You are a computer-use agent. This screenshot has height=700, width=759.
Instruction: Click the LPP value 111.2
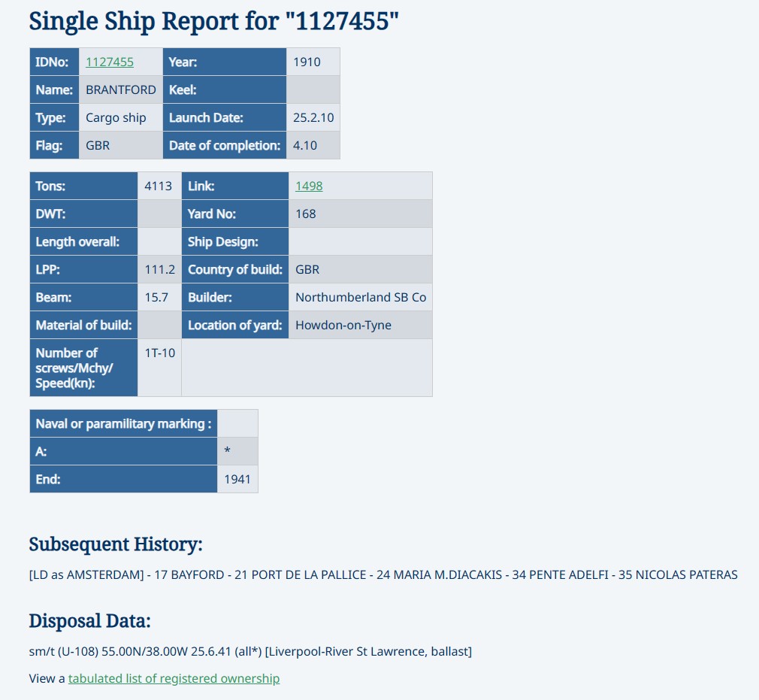coord(160,269)
